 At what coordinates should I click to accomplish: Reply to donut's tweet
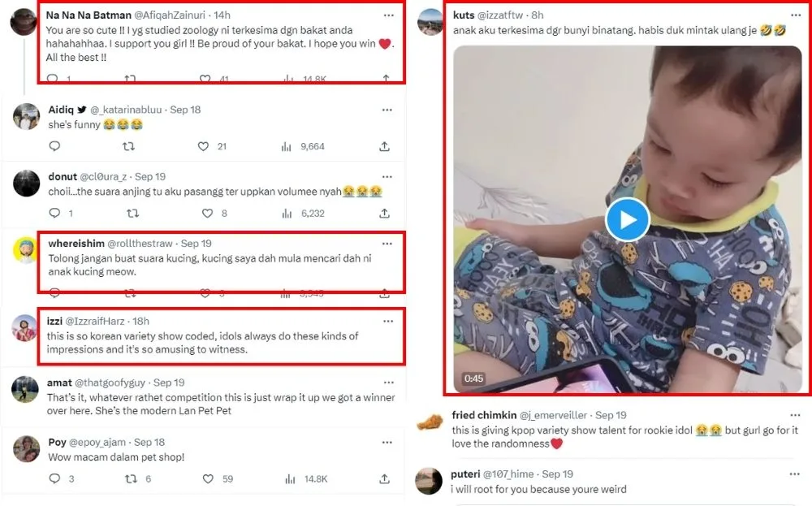[x=54, y=214]
